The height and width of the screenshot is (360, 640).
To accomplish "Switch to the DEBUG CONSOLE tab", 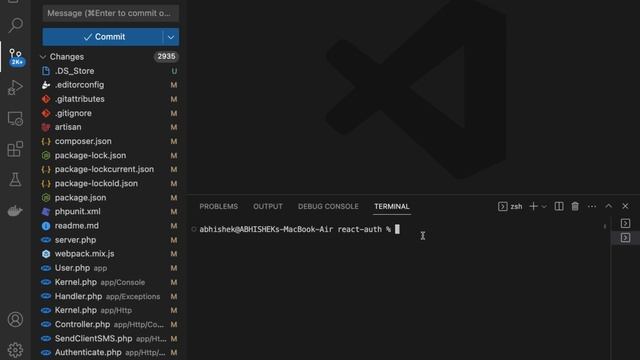I will pos(328,207).
